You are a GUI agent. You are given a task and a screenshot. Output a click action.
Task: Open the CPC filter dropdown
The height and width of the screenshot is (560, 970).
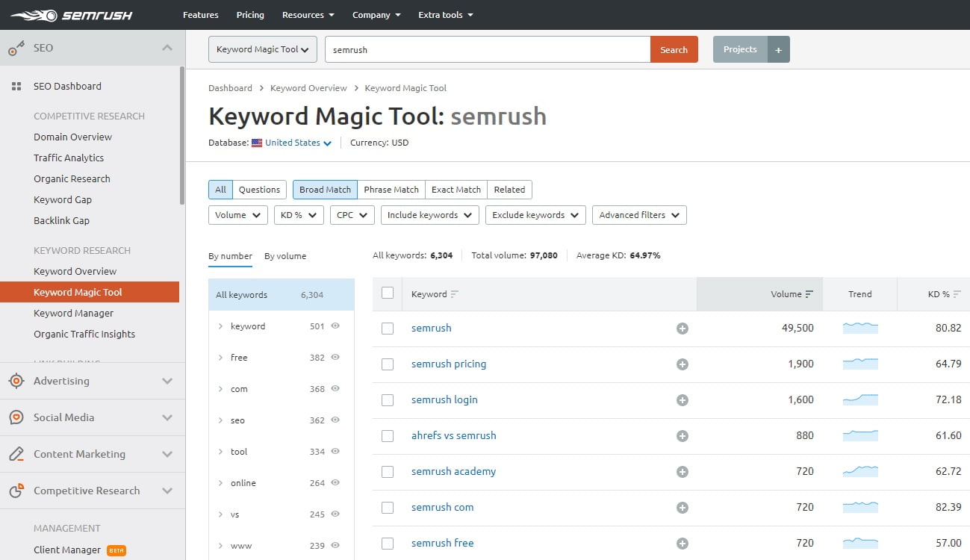point(352,215)
